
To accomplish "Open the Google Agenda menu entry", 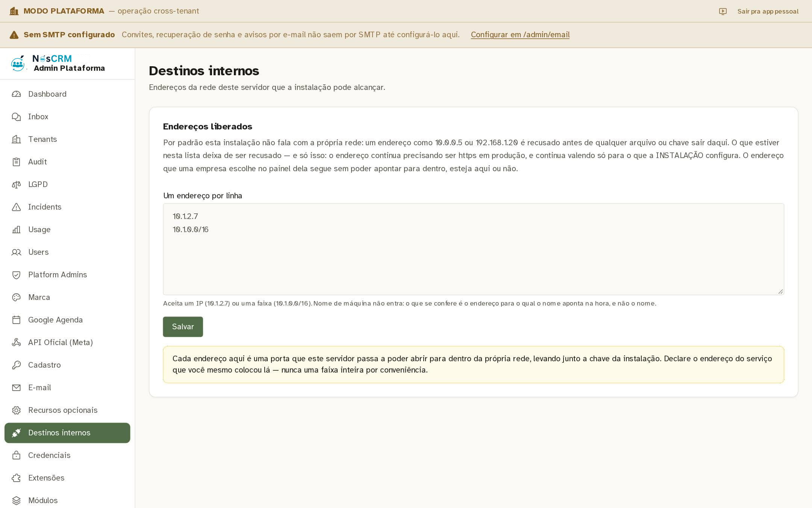I will click(x=67, y=320).
